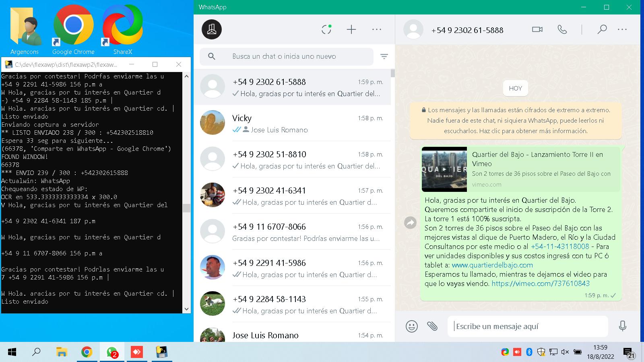Start a new chat with the plus icon
Screen dimensions: 644x362
click(x=351, y=29)
